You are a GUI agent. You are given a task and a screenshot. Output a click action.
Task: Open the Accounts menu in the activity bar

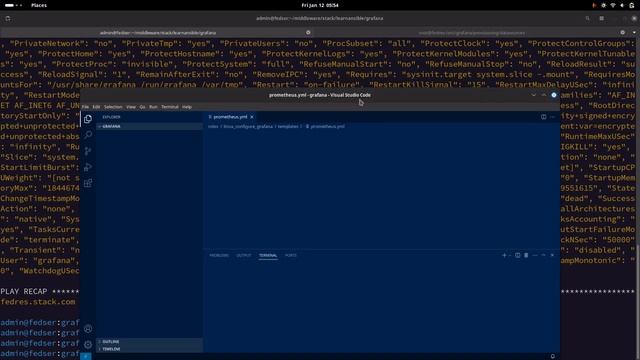(88, 329)
